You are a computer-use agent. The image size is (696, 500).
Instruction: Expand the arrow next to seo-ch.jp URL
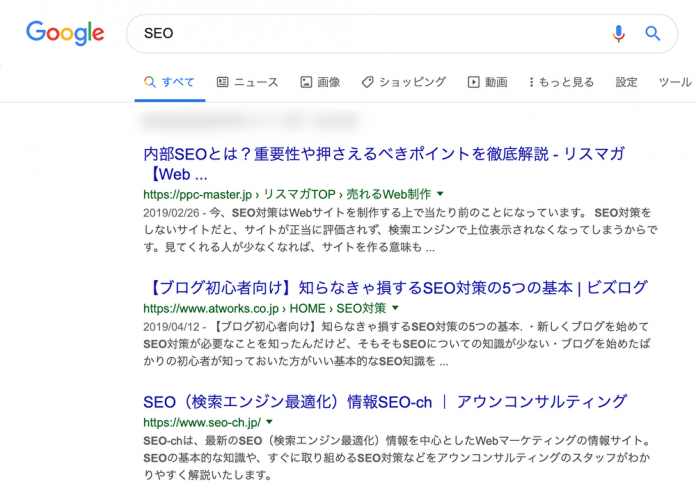pyautogui.click(x=269, y=422)
